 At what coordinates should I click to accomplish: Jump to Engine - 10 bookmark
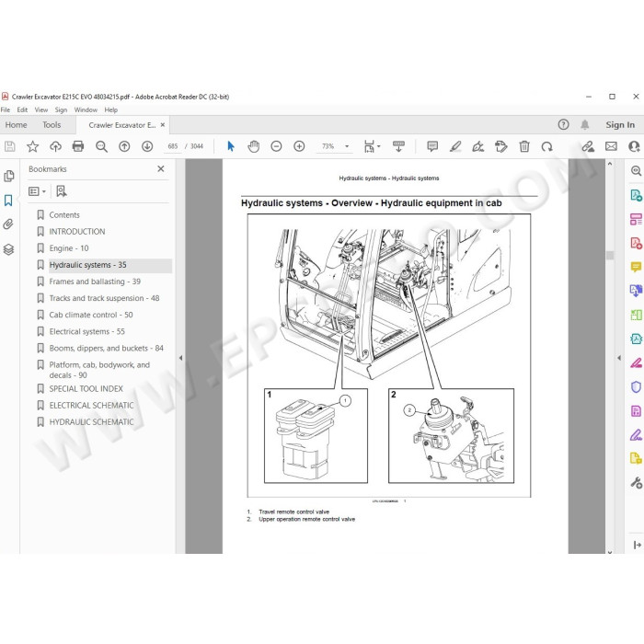[x=69, y=248]
